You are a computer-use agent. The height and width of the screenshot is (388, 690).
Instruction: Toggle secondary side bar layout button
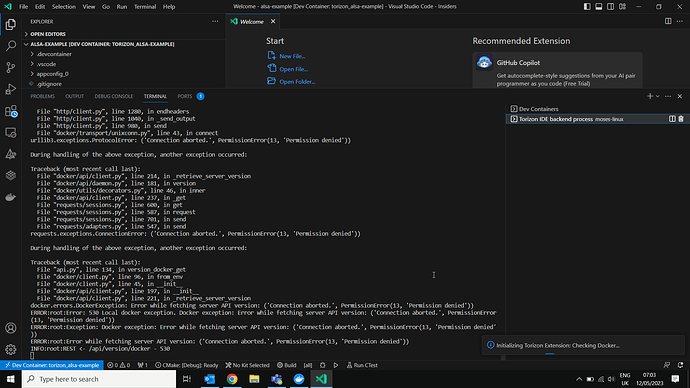point(610,7)
